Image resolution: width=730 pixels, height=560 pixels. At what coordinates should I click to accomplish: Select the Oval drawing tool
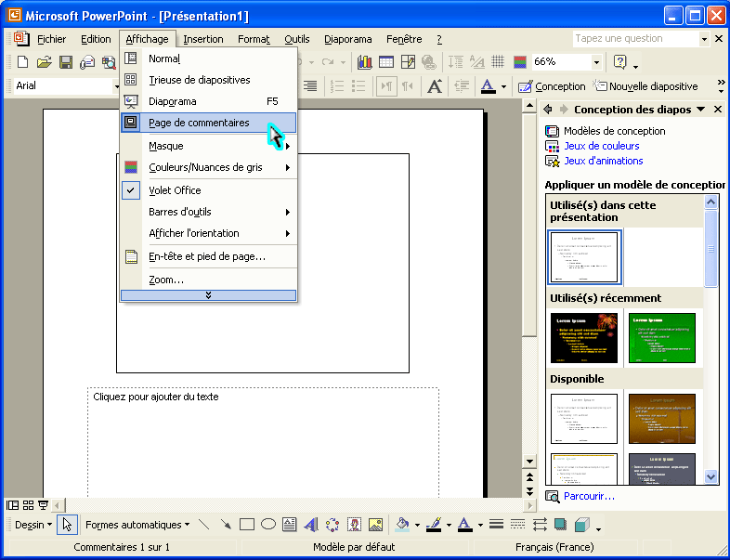[x=268, y=525]
